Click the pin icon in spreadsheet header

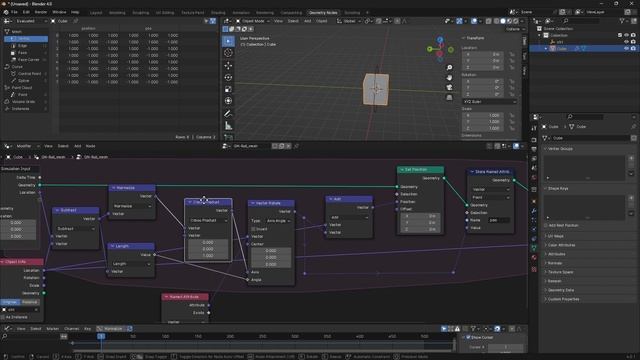coord(76,21)
